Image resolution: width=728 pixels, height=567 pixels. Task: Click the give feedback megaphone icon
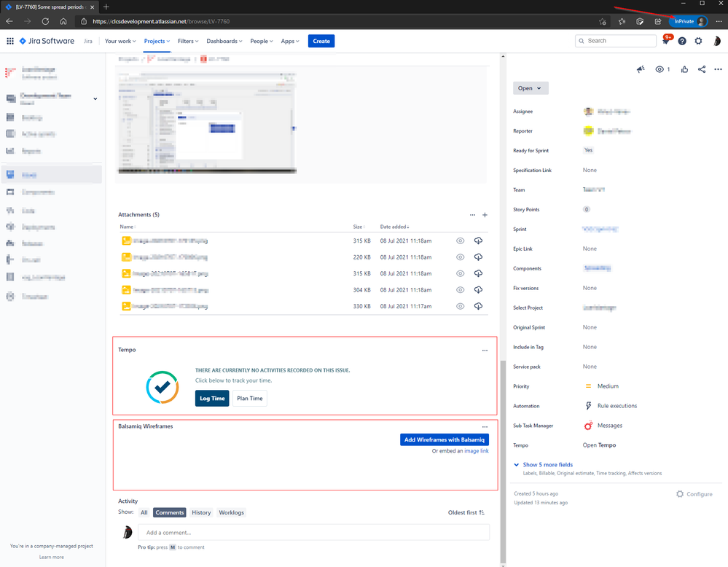point(641,69)
